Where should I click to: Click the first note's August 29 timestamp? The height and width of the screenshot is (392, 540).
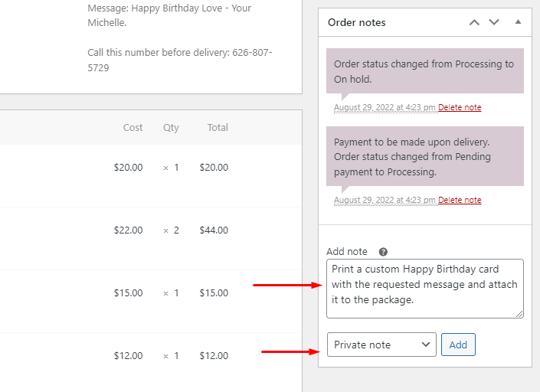point(385,107)
